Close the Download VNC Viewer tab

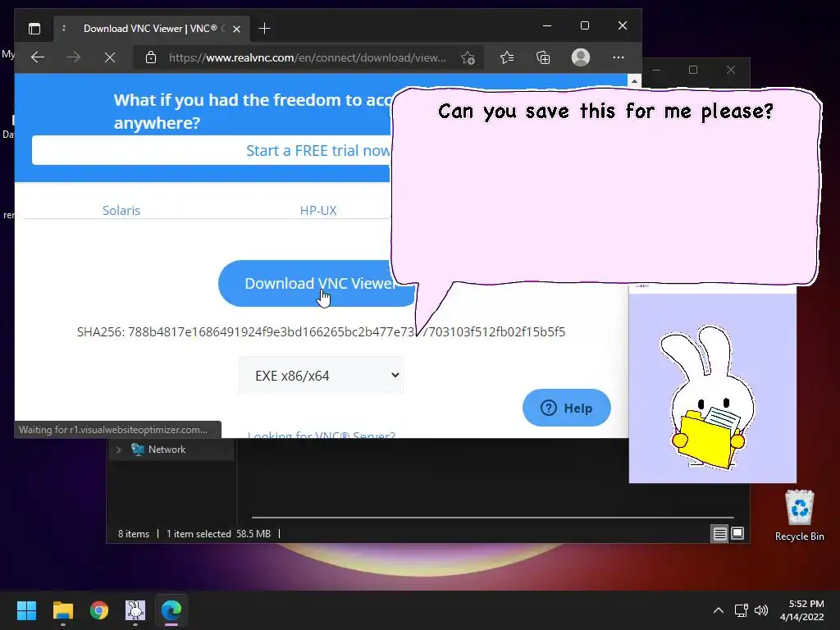[x=236, y=29]
